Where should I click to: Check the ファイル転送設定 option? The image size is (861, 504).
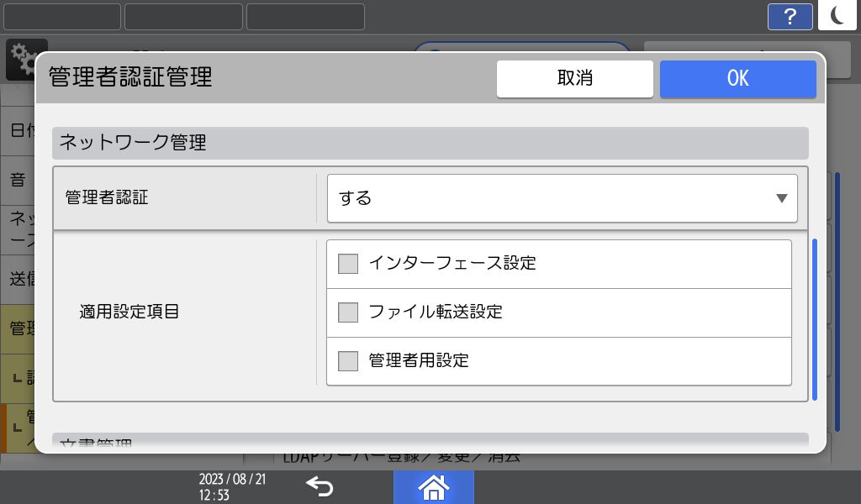click(x=347, y=312)
